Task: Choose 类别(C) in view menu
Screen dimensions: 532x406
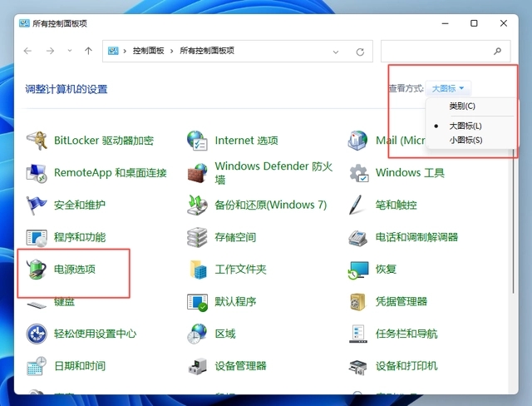Action: pyautogui.click(x=462, y=106)
